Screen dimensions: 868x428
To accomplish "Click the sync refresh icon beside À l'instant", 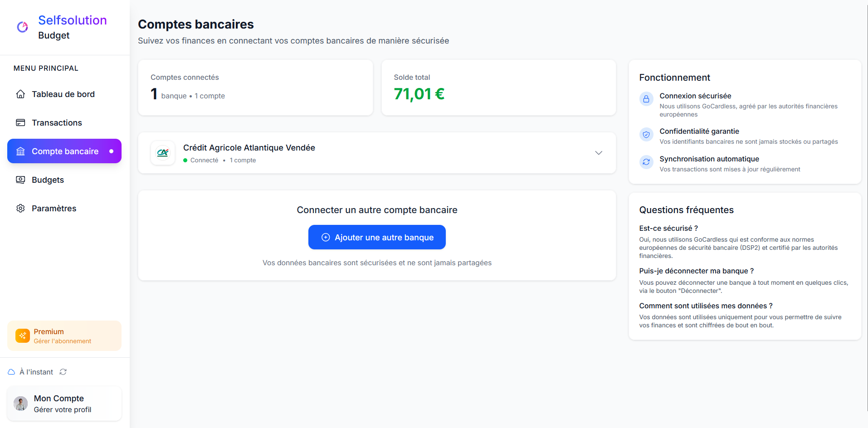I will (63, 372).
